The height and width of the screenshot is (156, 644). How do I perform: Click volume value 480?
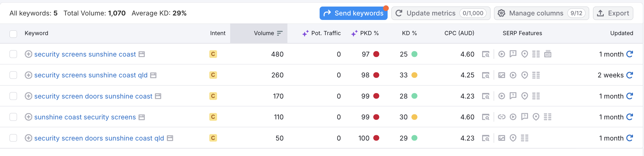pyautogui.click(x=277, y=54)
